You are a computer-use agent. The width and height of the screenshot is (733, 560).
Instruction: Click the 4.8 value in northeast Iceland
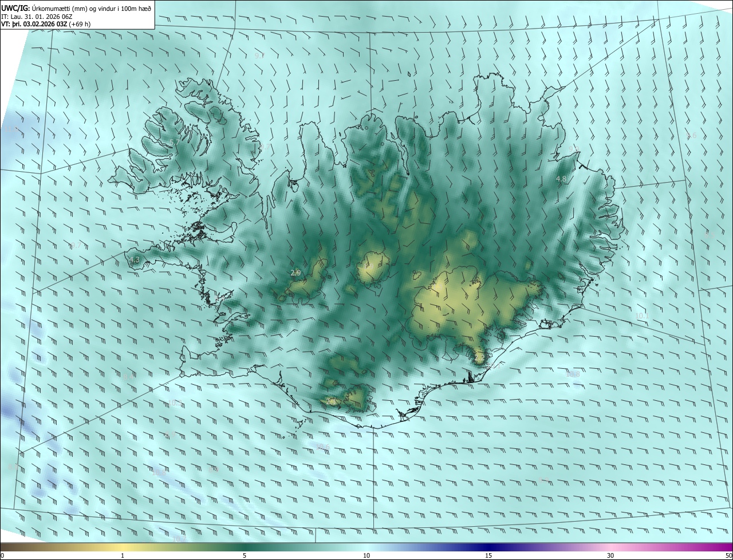(x=561, y=179)
